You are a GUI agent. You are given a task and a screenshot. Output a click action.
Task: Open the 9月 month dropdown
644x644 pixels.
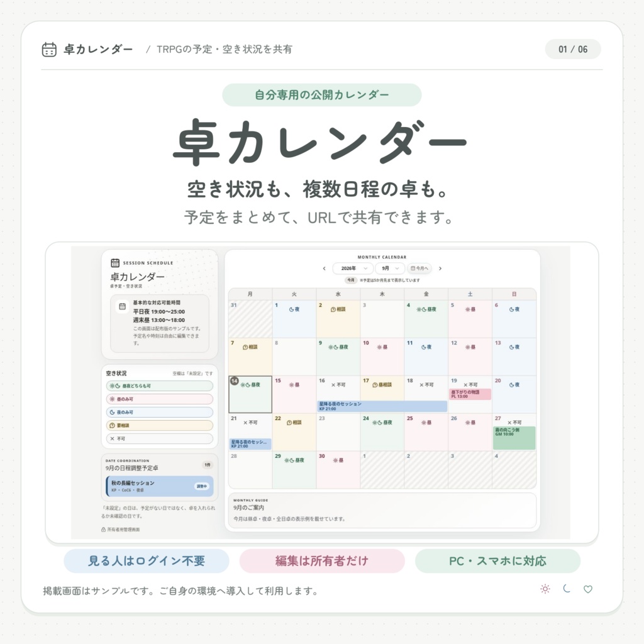click(x=390, y=269)
